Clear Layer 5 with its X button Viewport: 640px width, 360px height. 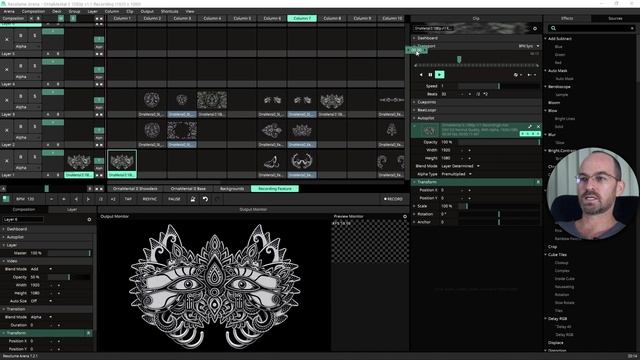(x=7, y=40)
